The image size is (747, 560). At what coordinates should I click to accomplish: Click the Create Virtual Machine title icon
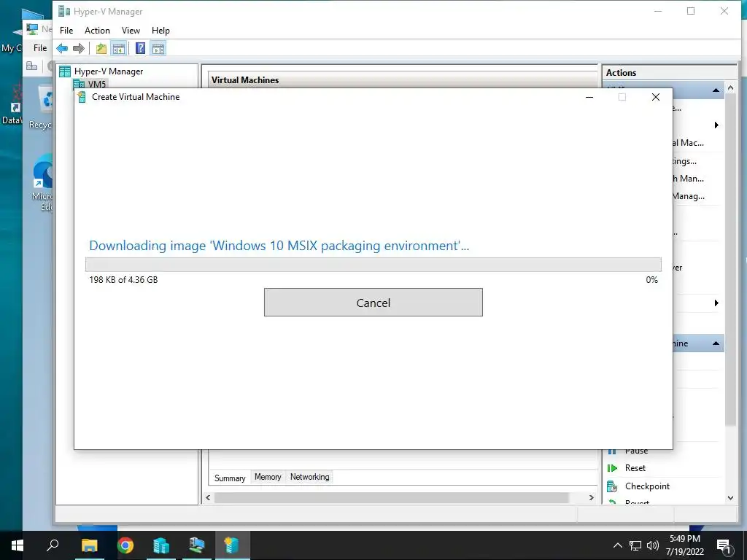coord(82,97)
